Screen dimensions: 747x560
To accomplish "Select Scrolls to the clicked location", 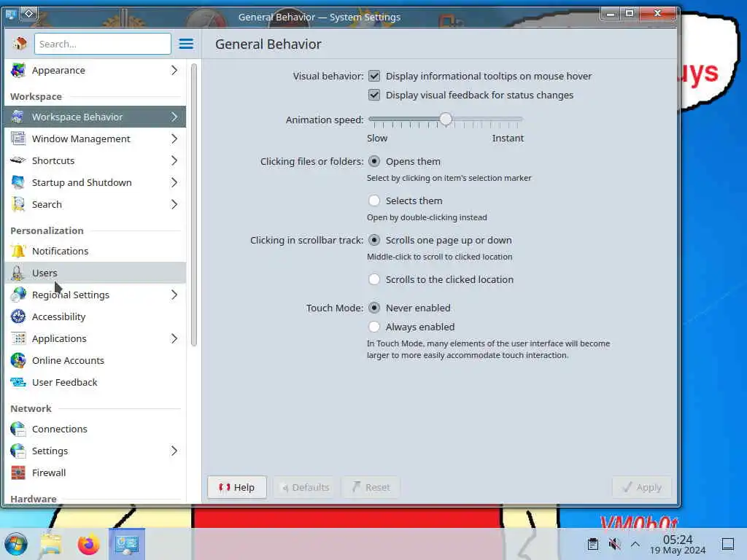I will (374, 279).
